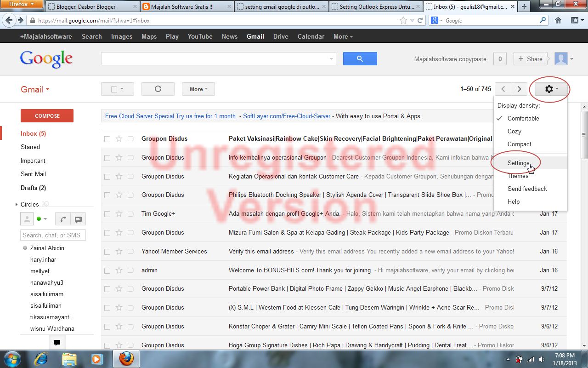Screen dimensions: 588x368
Task: Open Windows Explorer folder in taskbar
Action: pyautogui.click(x=69, y=359)
